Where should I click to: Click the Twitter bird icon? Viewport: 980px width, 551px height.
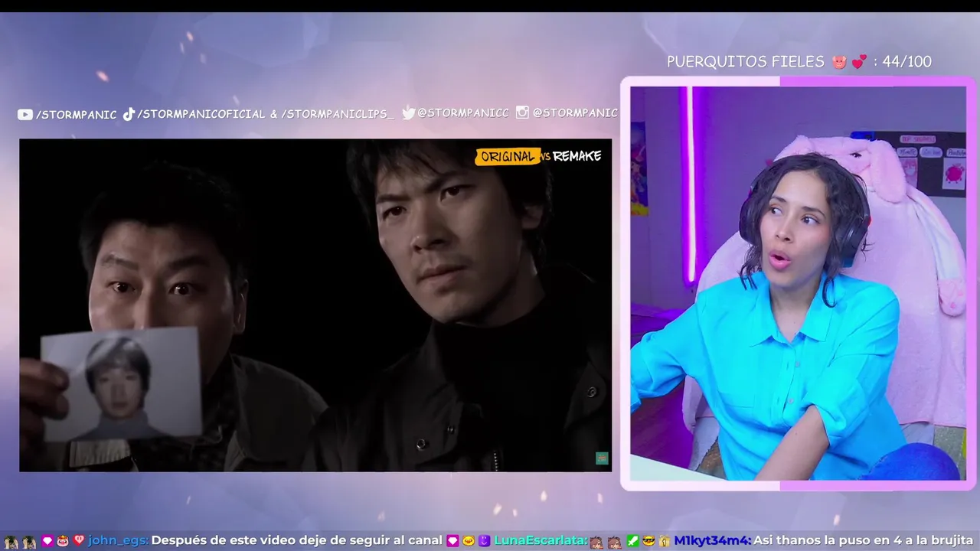[x=409, y=112]
